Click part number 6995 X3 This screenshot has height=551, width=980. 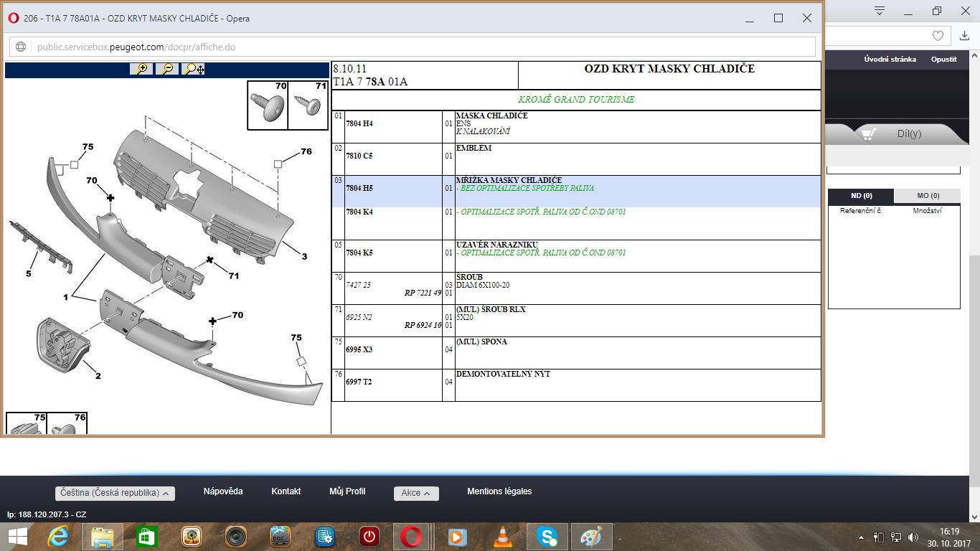359,349
